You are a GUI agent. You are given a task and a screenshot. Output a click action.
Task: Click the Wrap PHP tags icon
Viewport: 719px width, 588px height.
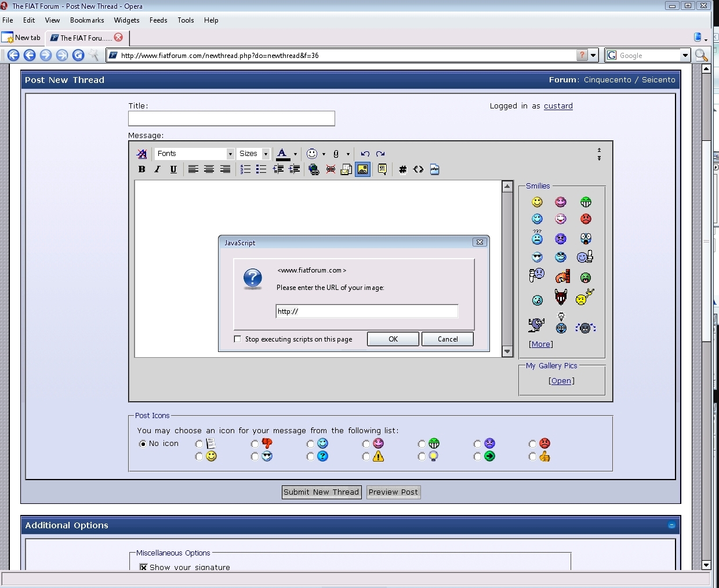(434, 169)
